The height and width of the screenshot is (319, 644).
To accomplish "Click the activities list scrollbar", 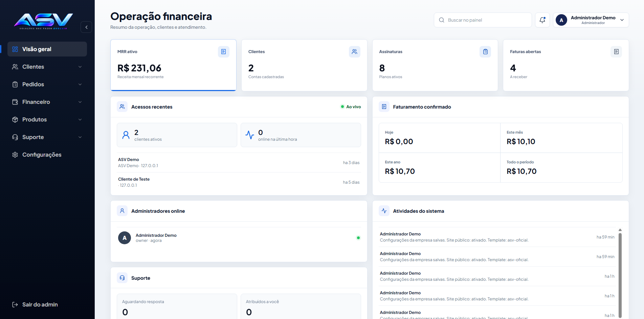I will coord(620,275).
